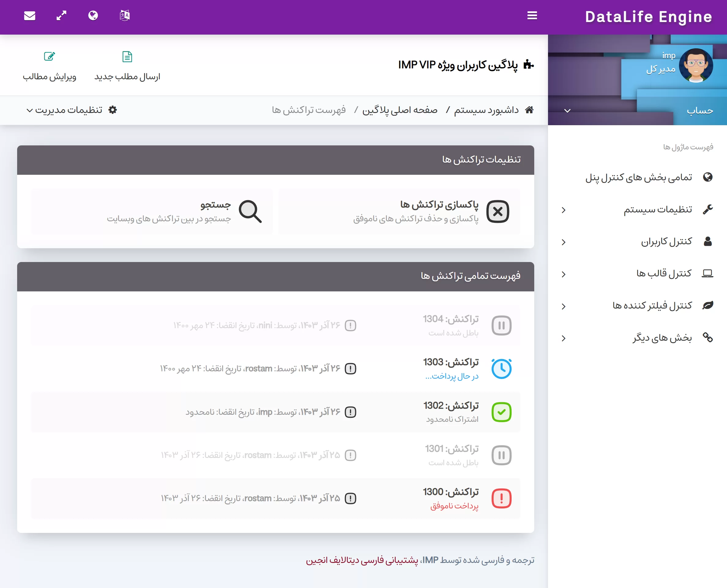
Task: Open template control (کنترل قالب ها) menu item
Action: click(x=664, y=273)
